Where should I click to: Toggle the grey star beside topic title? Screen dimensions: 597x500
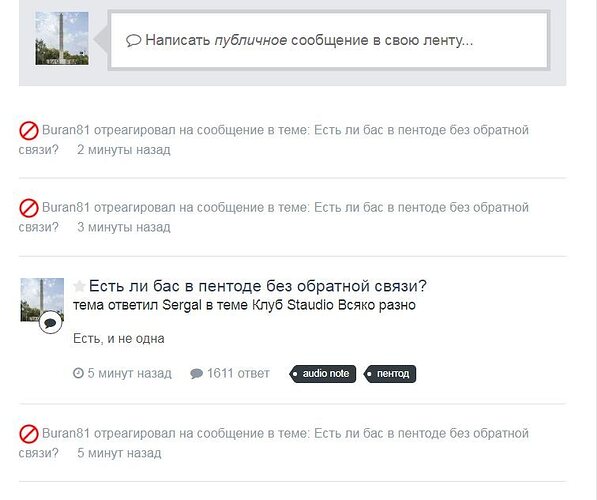pos(79,286)
